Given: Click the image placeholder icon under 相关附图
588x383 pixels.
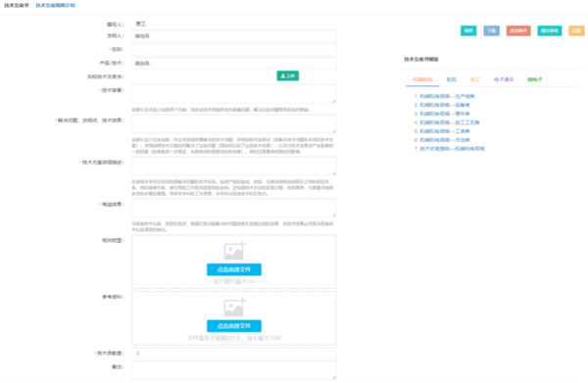Looking at the screenshot, I should [x=234, y=251].
